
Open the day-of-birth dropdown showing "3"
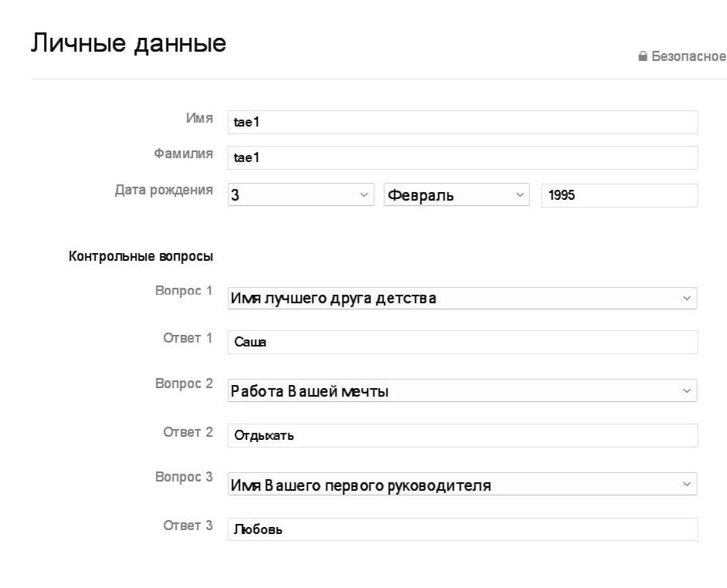(x=301, y=195)
